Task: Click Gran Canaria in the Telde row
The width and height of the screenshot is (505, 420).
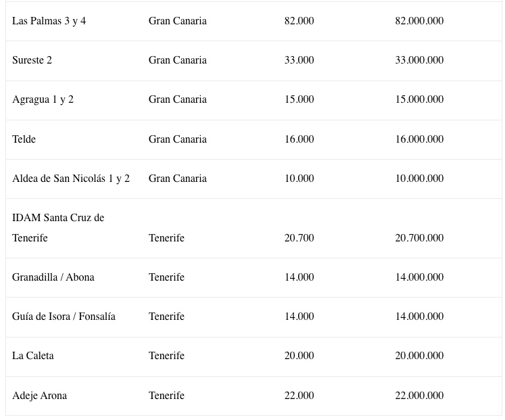Action: [x=177, y=139]
